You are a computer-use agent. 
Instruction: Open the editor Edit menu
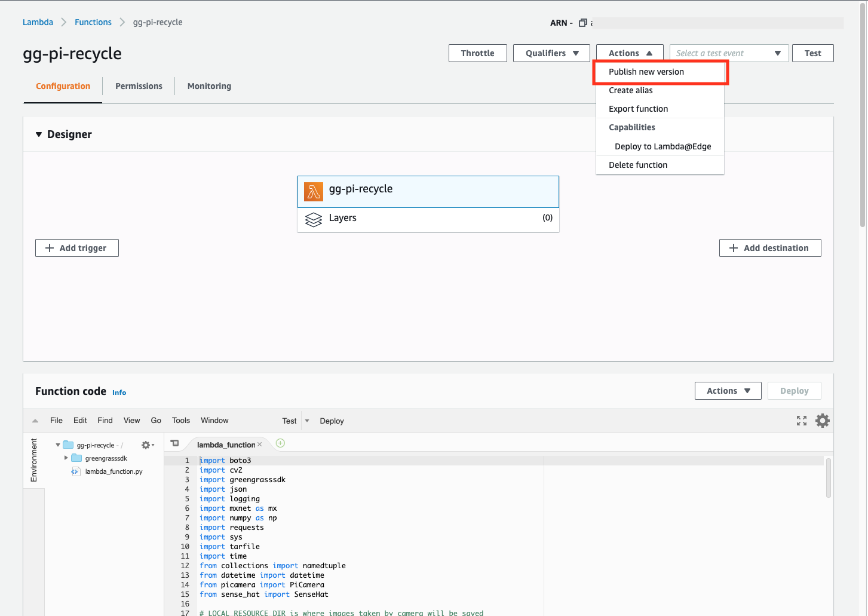pos(80,421)
